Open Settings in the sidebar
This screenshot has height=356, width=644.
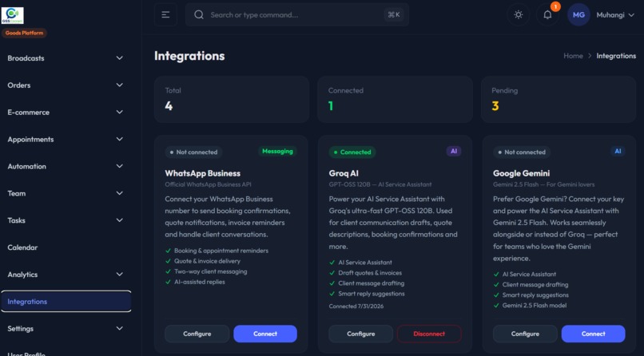[x=66, y=329]
